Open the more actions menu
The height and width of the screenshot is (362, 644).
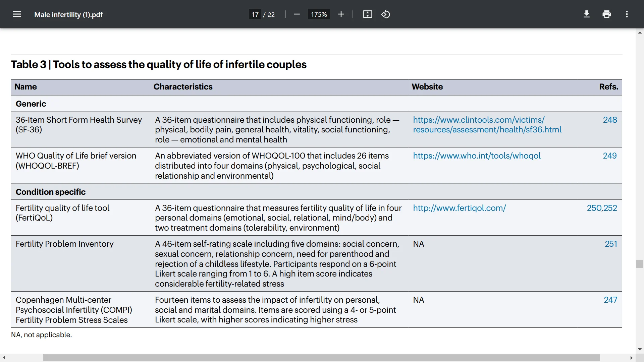click(627, 14)
